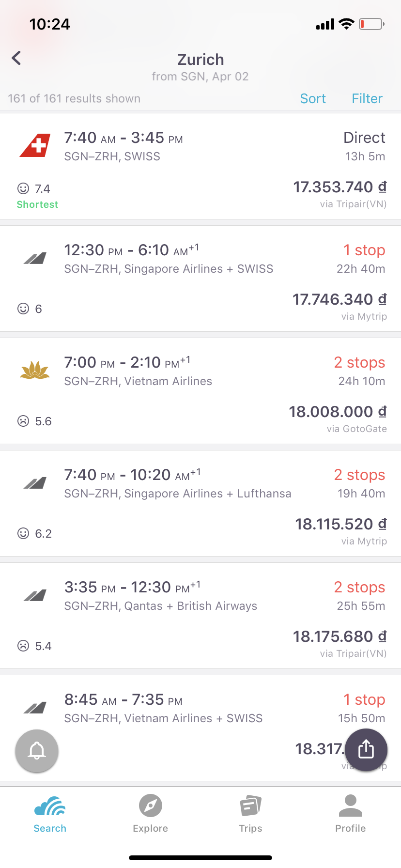Open the Singapore Airlines + Lufthansa flight
This screenshot has height=868, width=401.
point(200,503)
